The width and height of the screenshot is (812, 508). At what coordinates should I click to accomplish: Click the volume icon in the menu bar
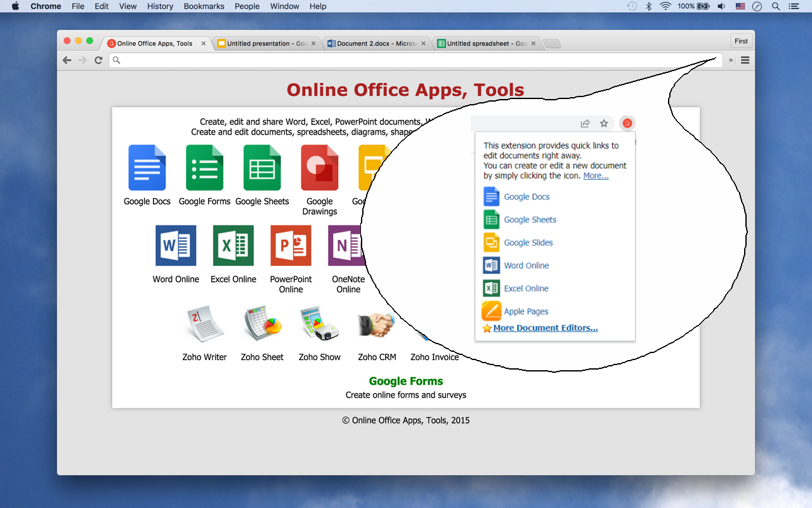point(721,6)
